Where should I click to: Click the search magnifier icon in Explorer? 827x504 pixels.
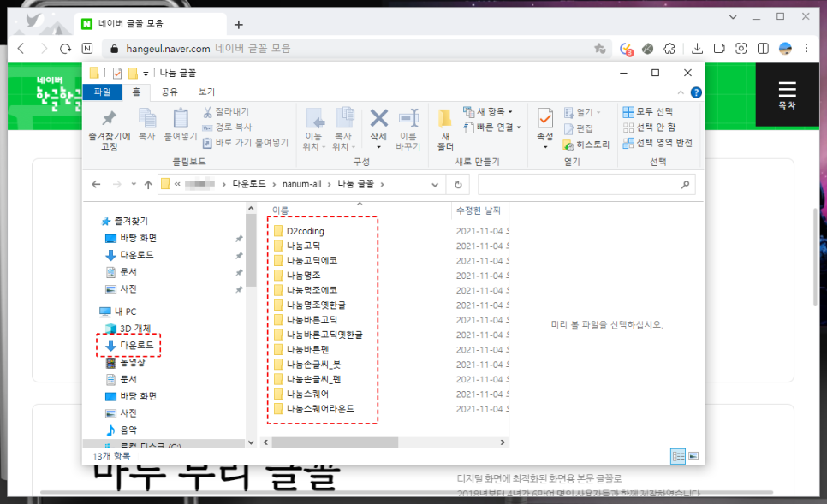click(x=685, y=185)
